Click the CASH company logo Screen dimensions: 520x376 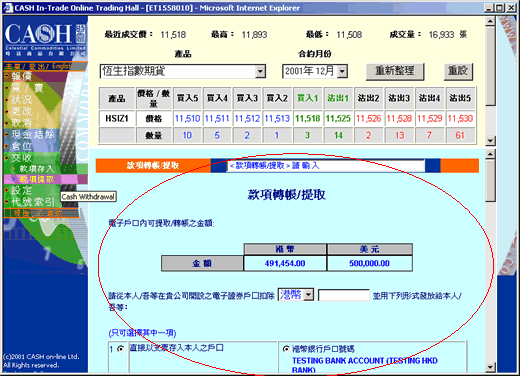[x=45, y=38]
